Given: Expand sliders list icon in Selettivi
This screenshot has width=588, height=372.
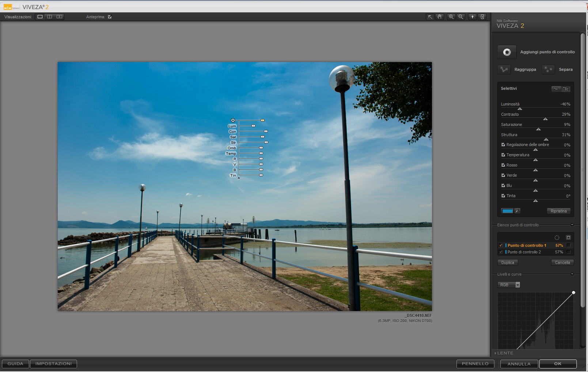Looking at the screenshot, I should [x=566, y=89].
